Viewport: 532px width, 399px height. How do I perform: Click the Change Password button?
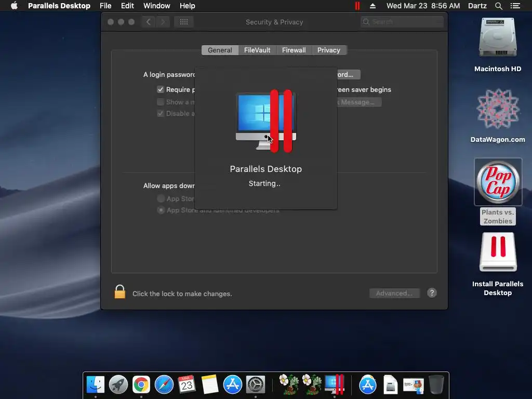[x=349, y=74]
